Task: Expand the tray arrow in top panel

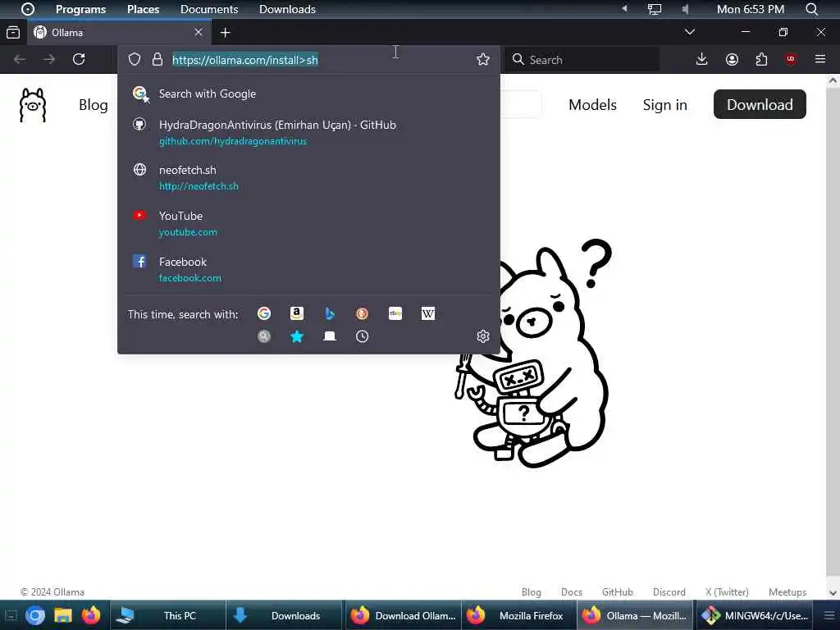Action: click(624, 8)
